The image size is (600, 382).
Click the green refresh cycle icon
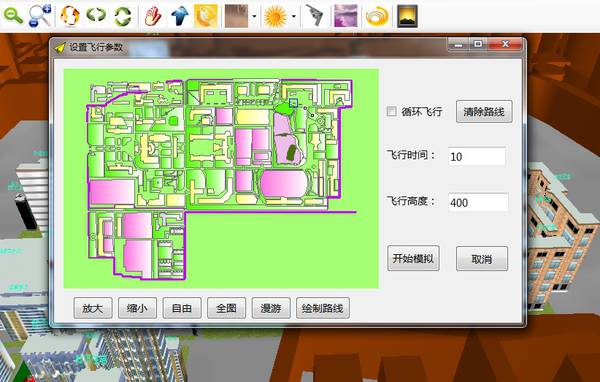[x=123, y=16]
